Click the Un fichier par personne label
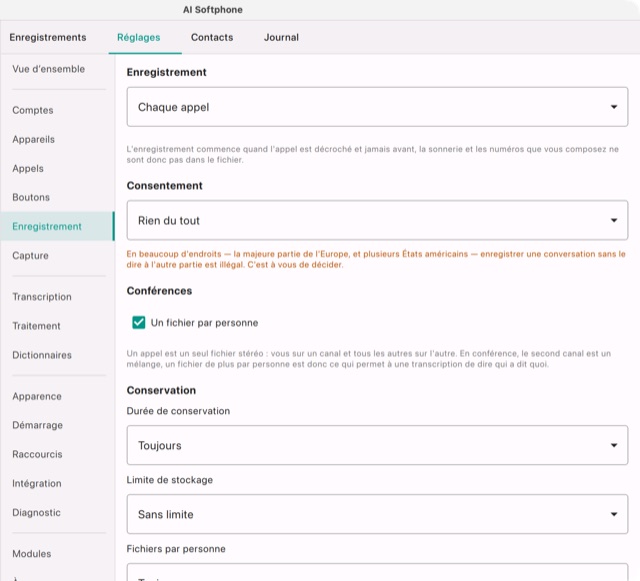 pyautogui.click(x=204, y=323)
